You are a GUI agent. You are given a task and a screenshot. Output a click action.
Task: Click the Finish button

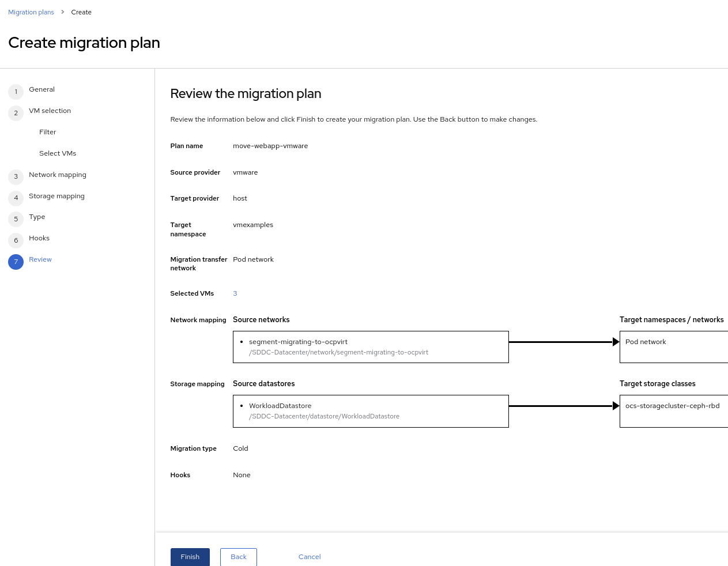[x=190, y=557]
